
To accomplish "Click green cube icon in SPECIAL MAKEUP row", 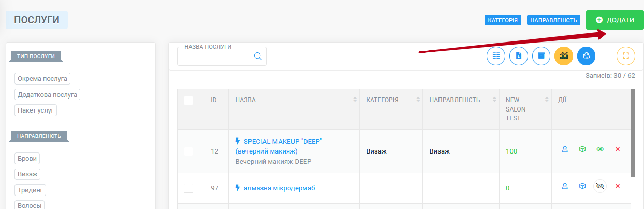I will click(582, 149).
